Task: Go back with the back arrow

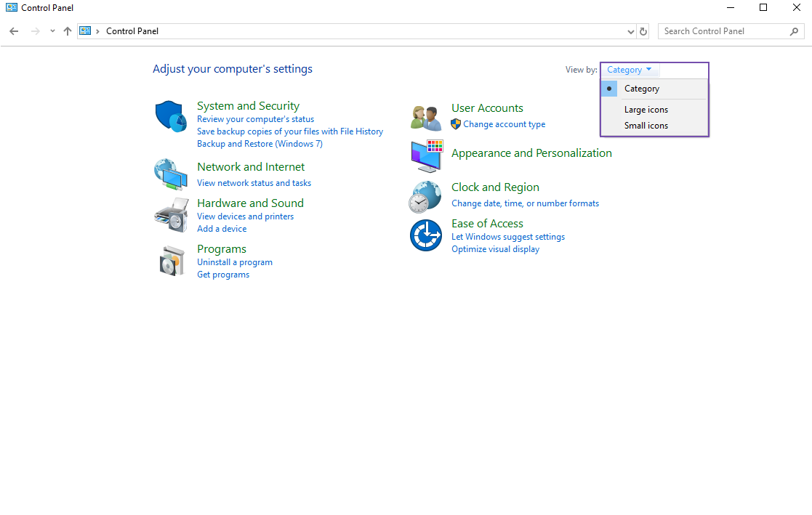Action: pyautogui.click(x=14, y=31)
